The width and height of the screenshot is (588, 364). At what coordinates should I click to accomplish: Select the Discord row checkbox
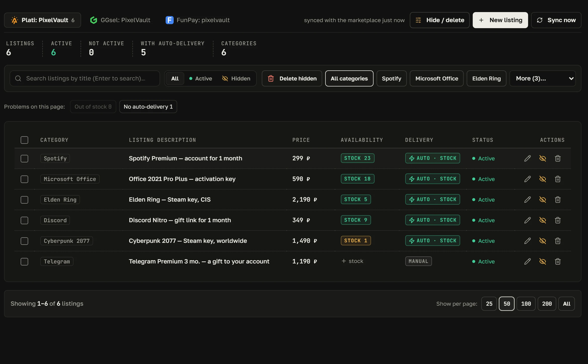coord(24,220)
